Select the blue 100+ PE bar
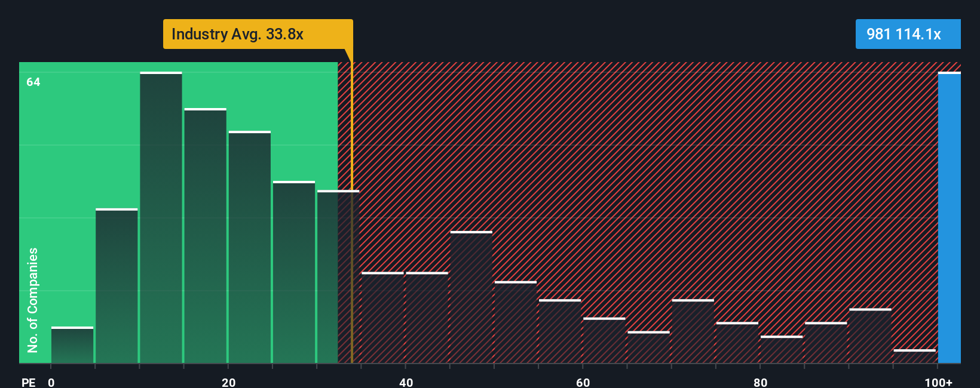Screen dimensions: 980x388 click(950, 217)
